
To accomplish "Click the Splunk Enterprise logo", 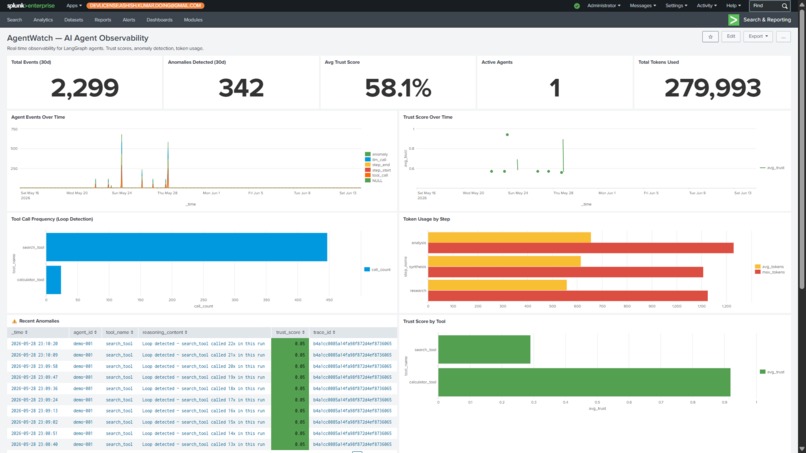I will point(30,6).
